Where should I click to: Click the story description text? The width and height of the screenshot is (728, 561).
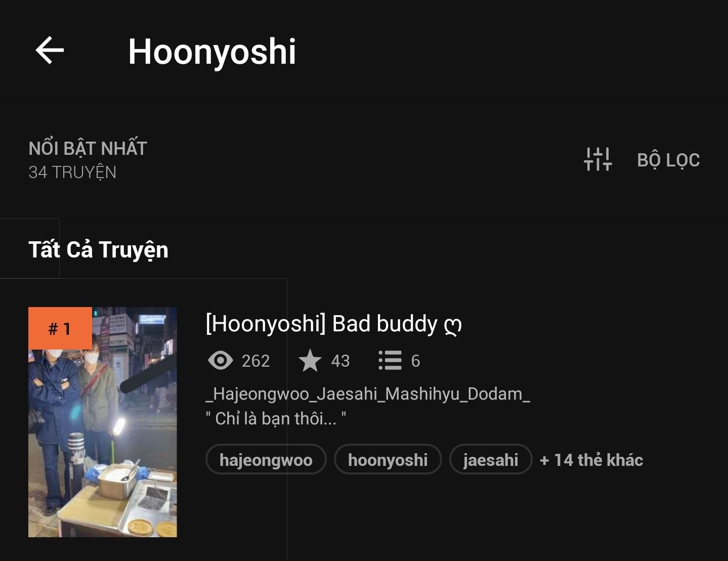pos(368,406)
